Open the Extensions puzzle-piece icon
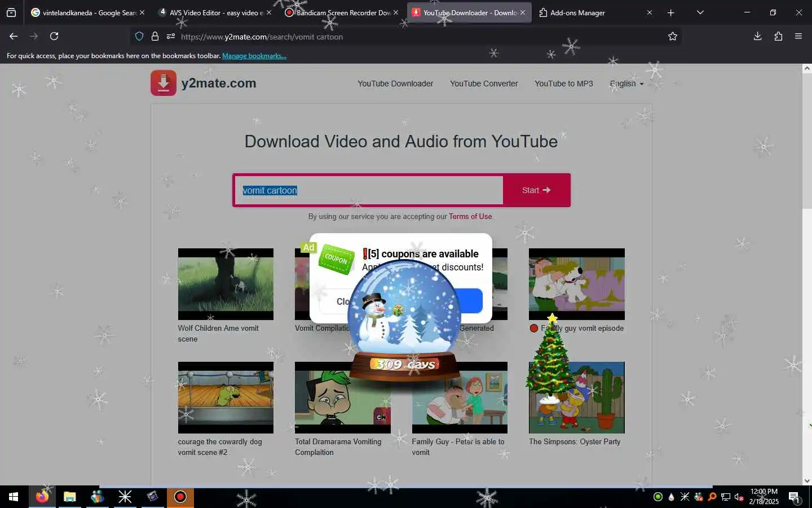 coord(778,36)
